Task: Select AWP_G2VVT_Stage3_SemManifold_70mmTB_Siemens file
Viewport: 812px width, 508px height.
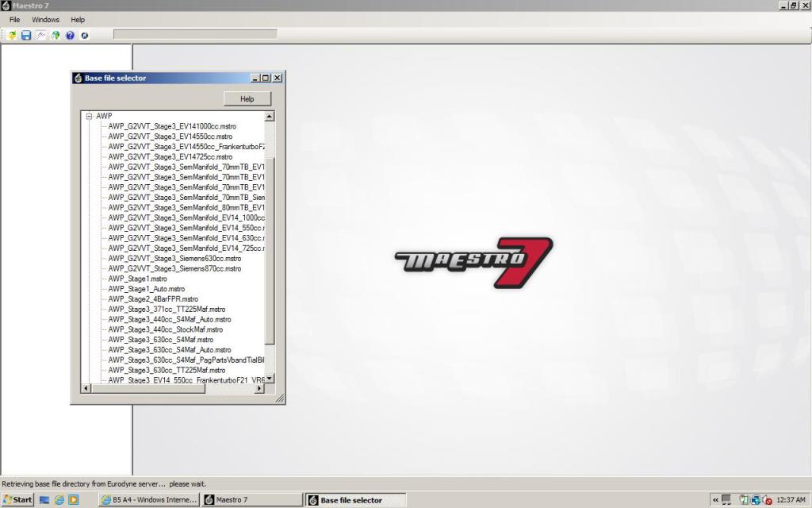Action: 186,198
